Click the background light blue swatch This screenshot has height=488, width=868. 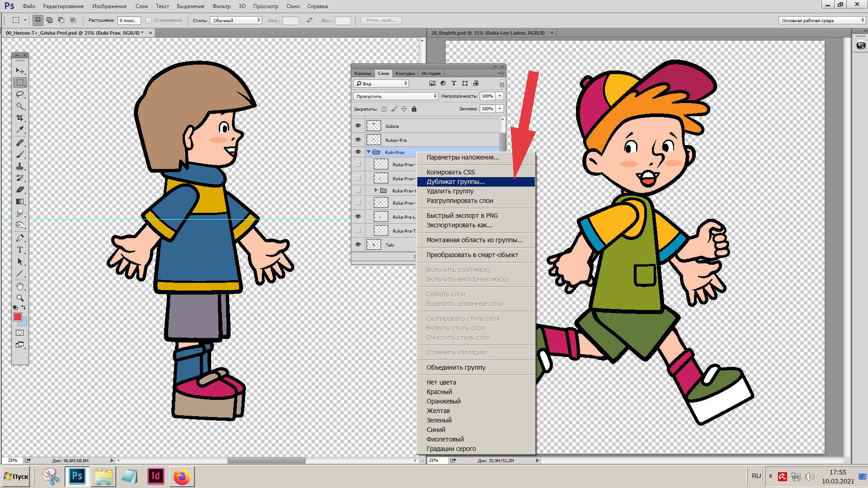[x=24, y=322]
